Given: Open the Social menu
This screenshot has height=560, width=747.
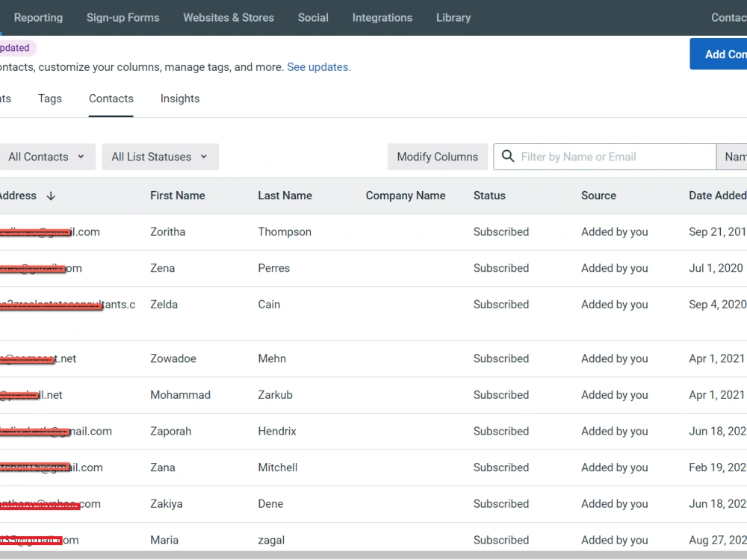Looking at the screenshot, I should tap(313, 18).
